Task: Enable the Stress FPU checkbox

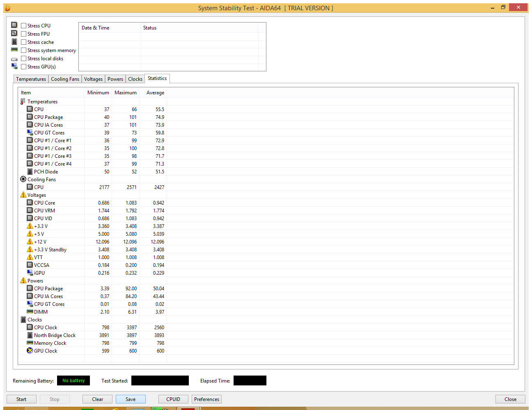Action: (x=23, y=34)
